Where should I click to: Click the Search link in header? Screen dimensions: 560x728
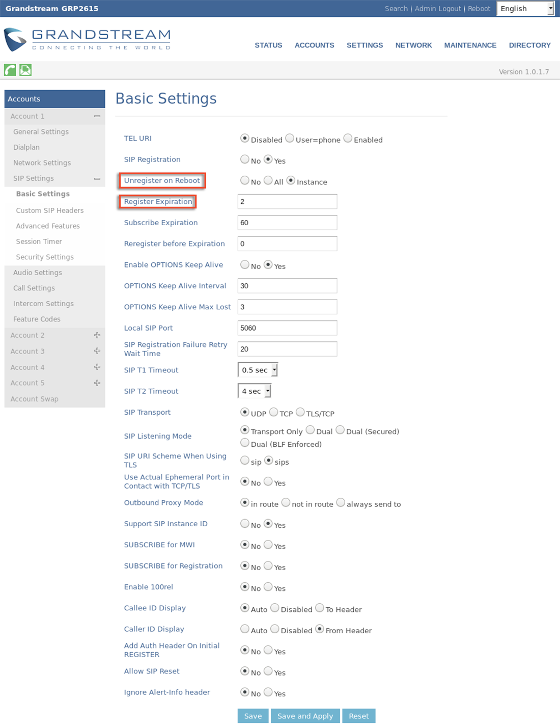pos(396,9)
